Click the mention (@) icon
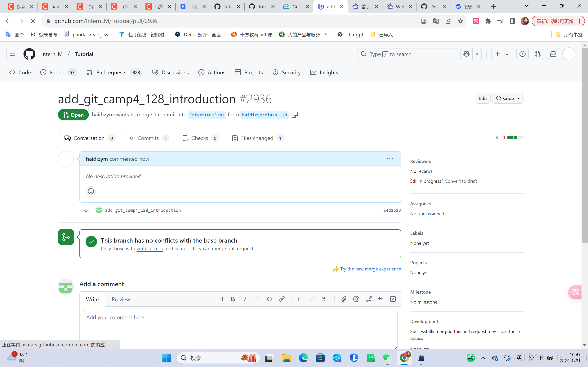Screen dimensions: 588x367 click(356, 299)
